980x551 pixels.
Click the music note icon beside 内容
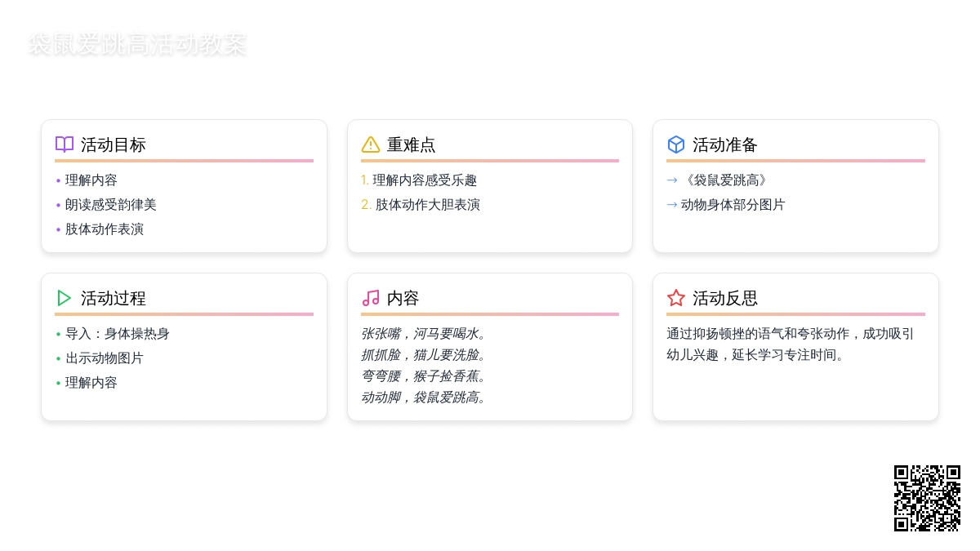(371, 298)
